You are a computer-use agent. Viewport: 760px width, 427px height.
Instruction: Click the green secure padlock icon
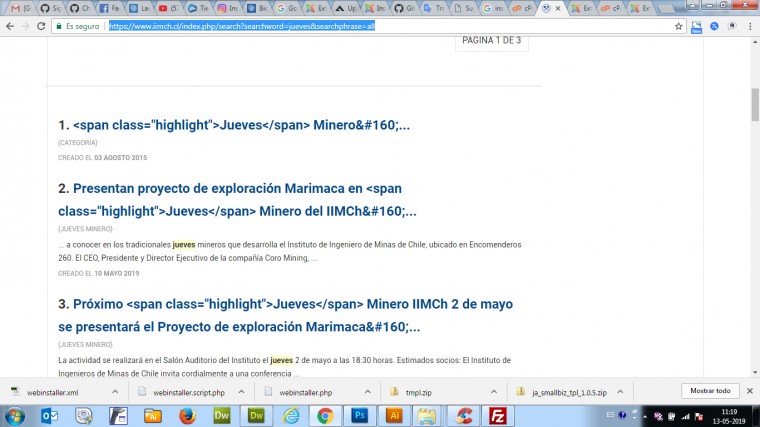tap(59, 26)
